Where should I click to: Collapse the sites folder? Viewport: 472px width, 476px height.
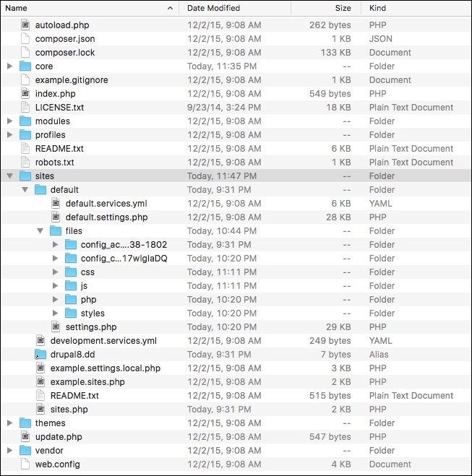[x=9, y=176]
